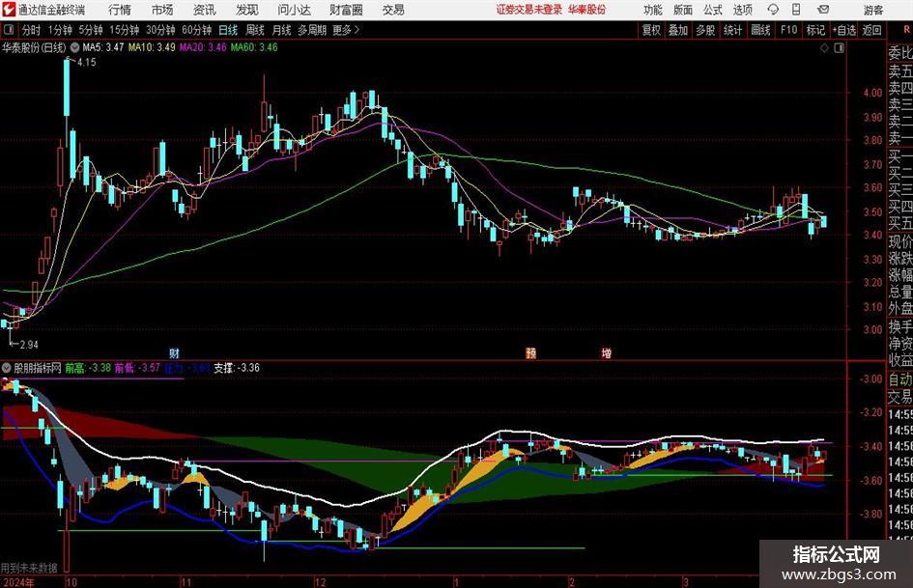Click the 财 event marker on chart

(x=174, y=352)
